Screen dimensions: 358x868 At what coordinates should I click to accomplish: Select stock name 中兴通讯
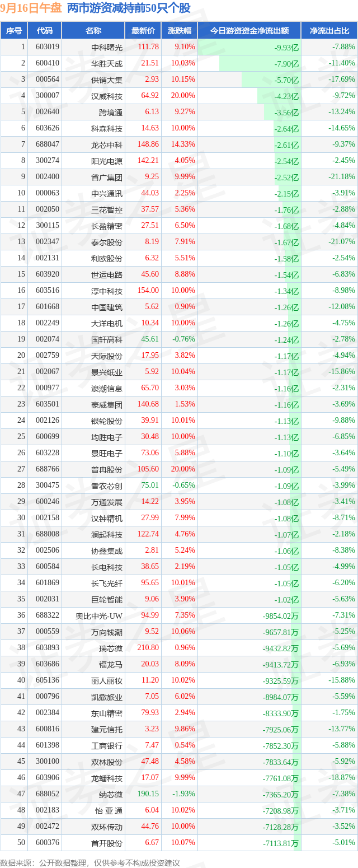(x=106, y=193)
